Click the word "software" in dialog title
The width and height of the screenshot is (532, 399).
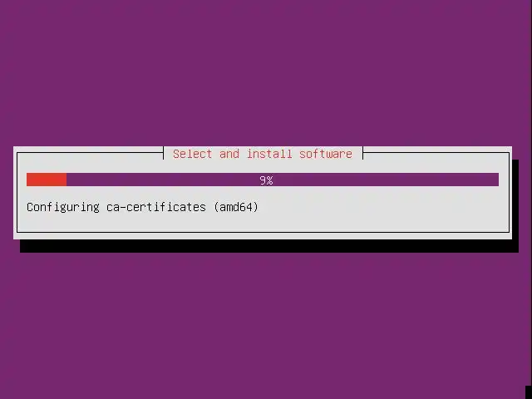[x=326, y=154]
